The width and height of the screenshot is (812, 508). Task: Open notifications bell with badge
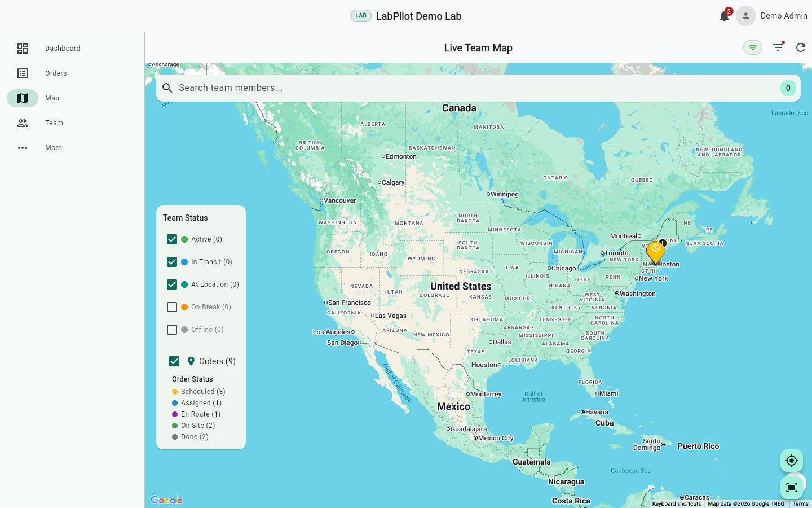[x=725, y=15]
